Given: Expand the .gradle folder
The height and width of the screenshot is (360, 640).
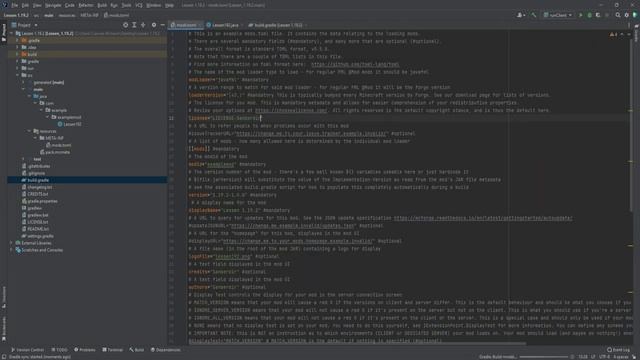Looking at the screenshot, I should click(x=18, y=40).
